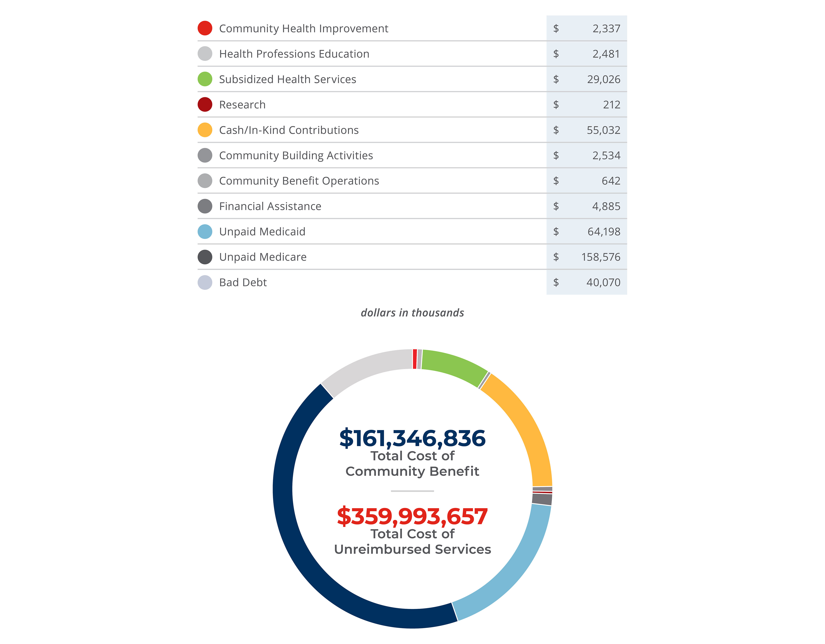Click the 55,032 amount value
Screen dimensions: 825x644
[x=603, y=130]
